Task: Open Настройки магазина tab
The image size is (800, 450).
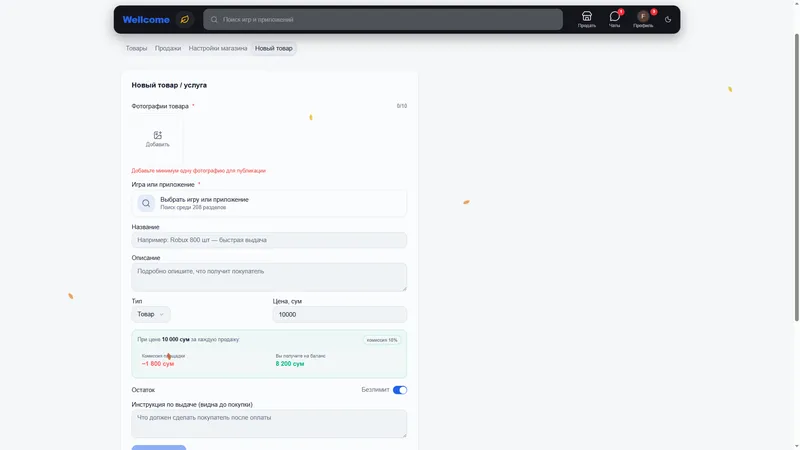Action: (218, 48)
